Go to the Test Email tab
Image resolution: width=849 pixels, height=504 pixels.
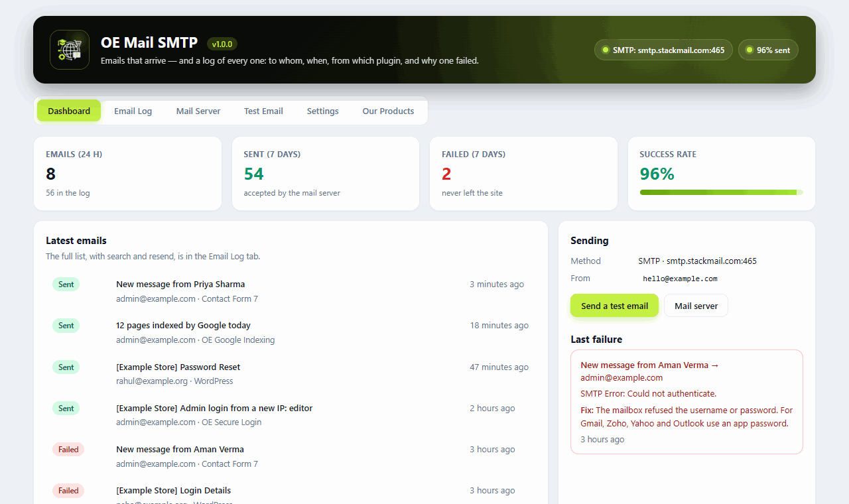coord(263,111)
